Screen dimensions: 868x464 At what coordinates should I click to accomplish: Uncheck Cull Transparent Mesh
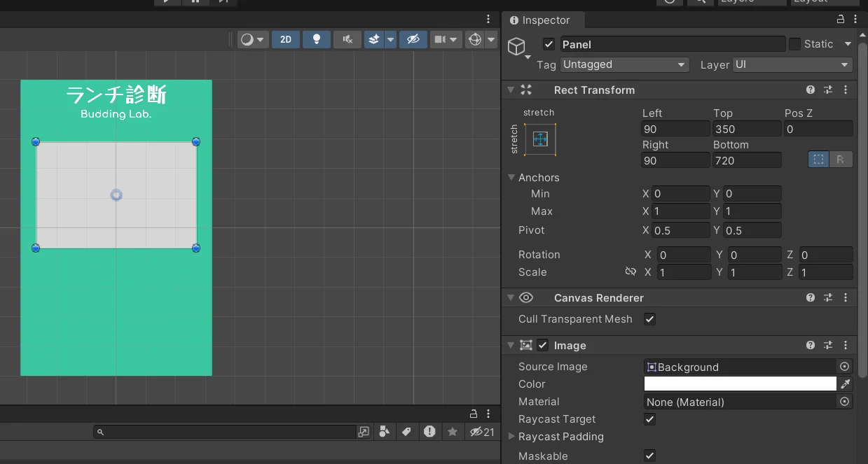(650, 319)
